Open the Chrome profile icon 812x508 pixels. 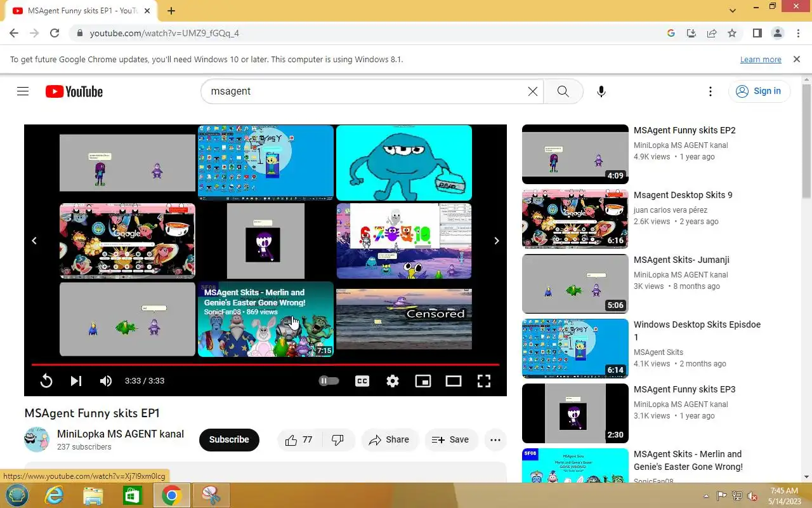[777, 33]
